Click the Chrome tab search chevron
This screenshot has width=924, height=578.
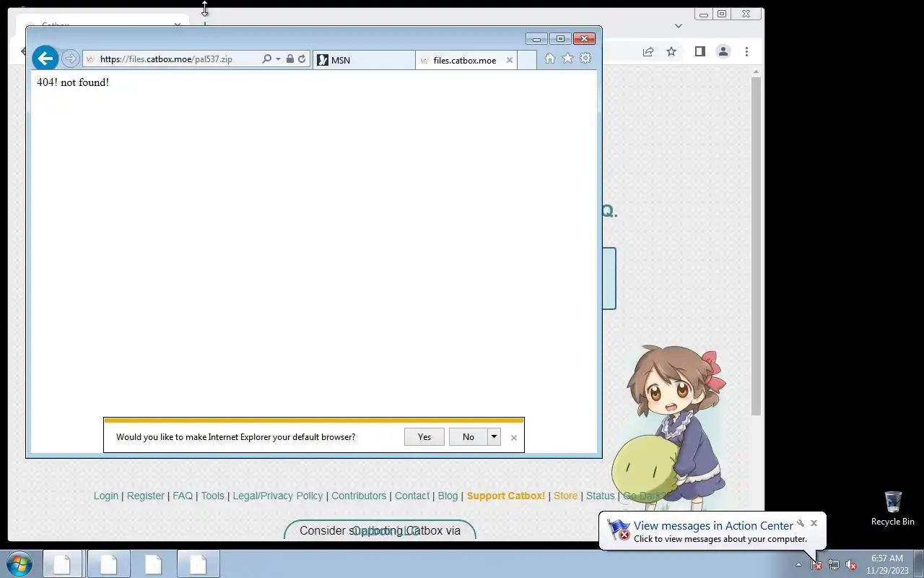[678, 25]
